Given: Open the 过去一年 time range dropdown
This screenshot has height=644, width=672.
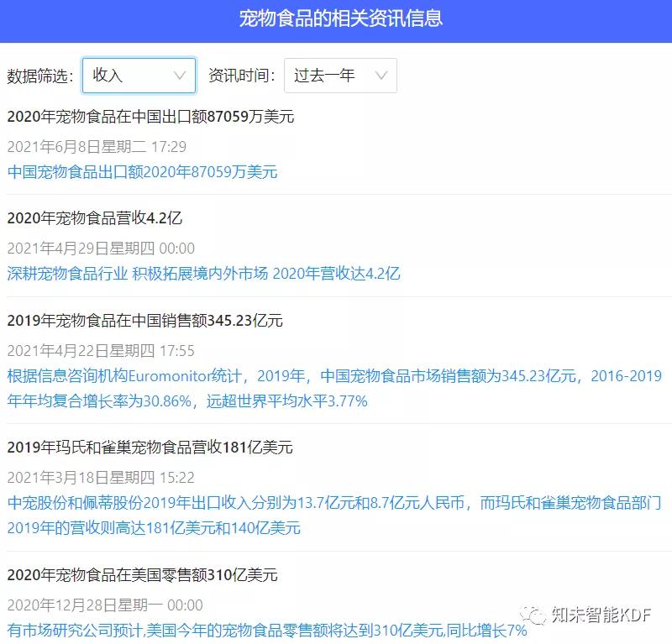Looking at the screenshot, I should pos(339,76).
